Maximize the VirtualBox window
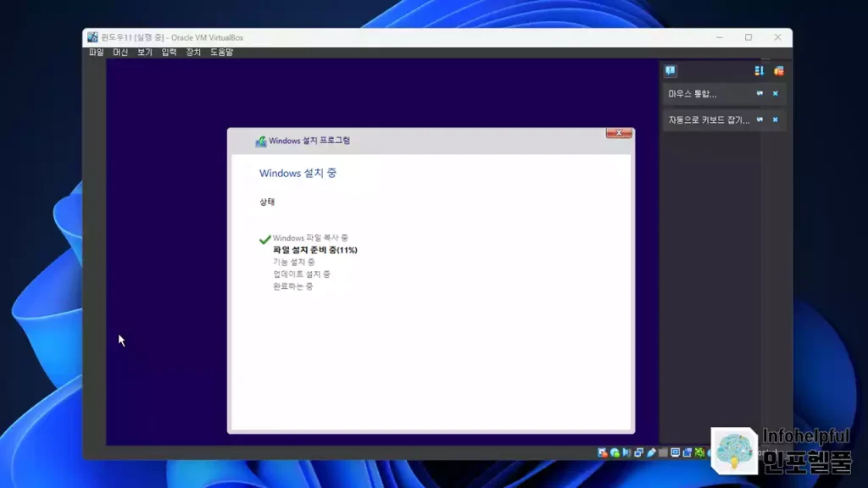This screenshot has width=868, height=488. tap(748, 37)
